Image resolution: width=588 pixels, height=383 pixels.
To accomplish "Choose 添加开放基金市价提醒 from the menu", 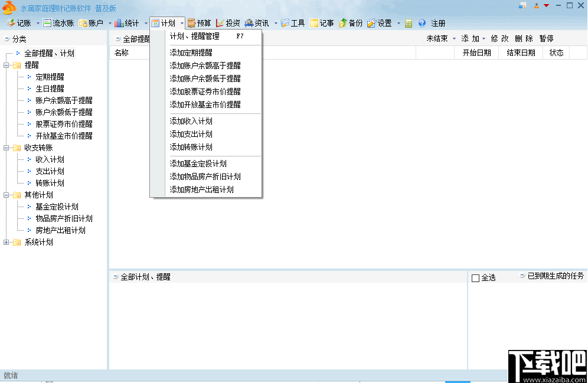I will (x=213, y=104).
